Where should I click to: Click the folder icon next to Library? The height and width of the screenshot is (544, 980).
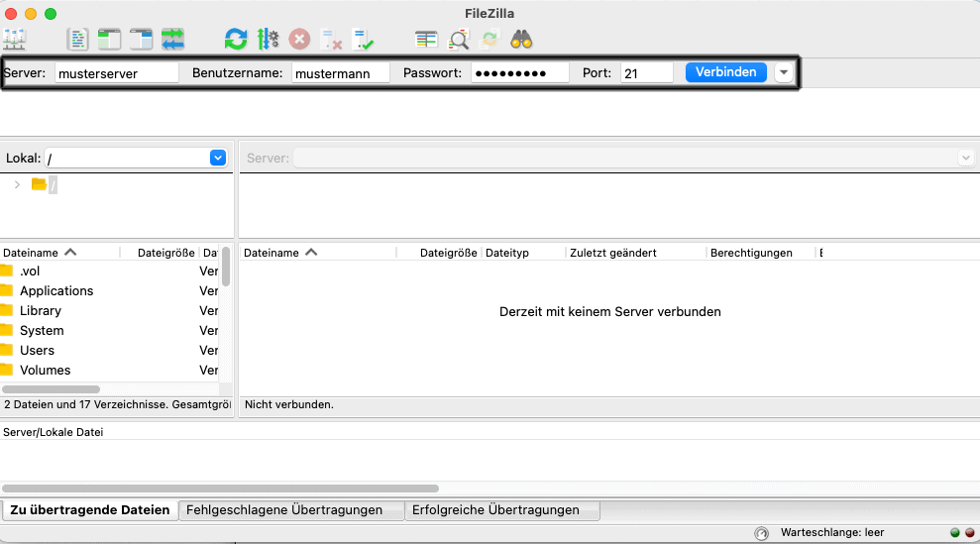point(6,310)
